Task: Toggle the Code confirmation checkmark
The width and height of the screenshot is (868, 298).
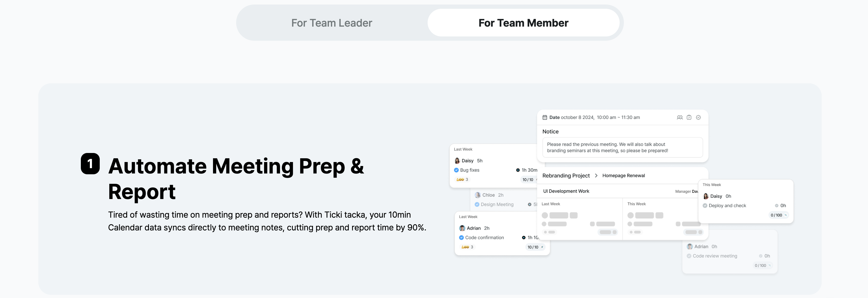Action: point(461,238)
